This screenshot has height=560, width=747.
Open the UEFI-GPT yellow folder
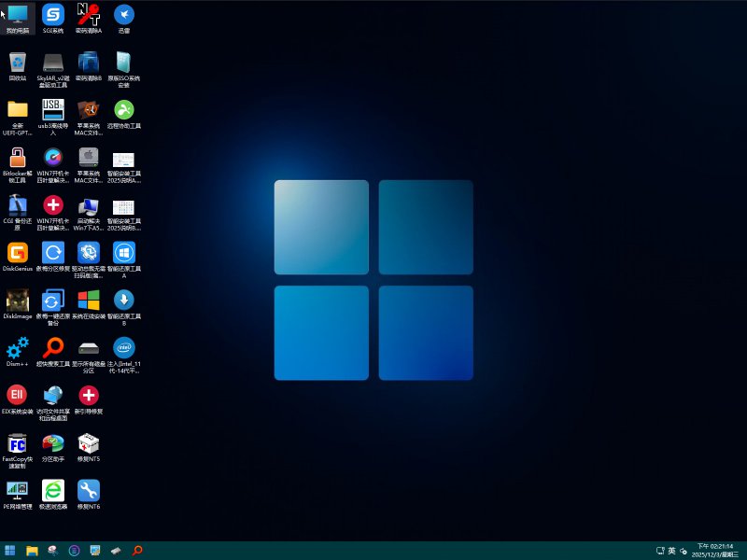(x=18, y=118)
